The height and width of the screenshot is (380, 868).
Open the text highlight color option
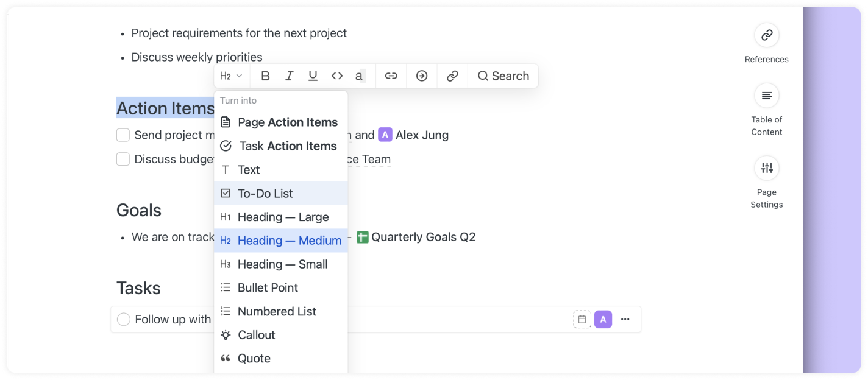[360, 76]
